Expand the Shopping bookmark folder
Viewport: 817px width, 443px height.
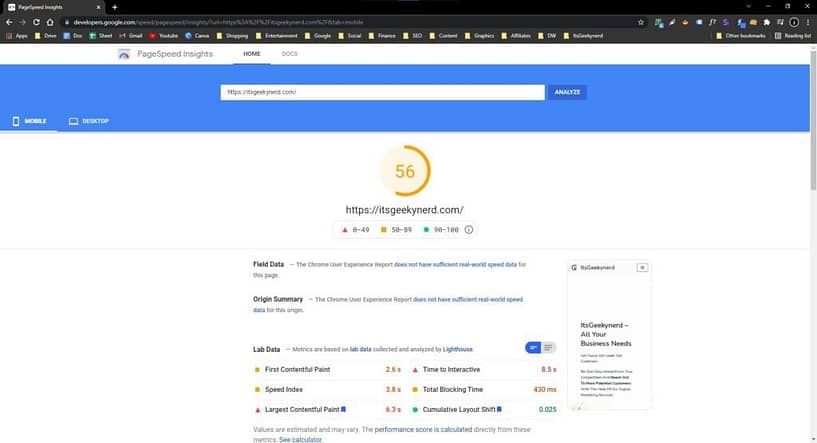point(232,36)
